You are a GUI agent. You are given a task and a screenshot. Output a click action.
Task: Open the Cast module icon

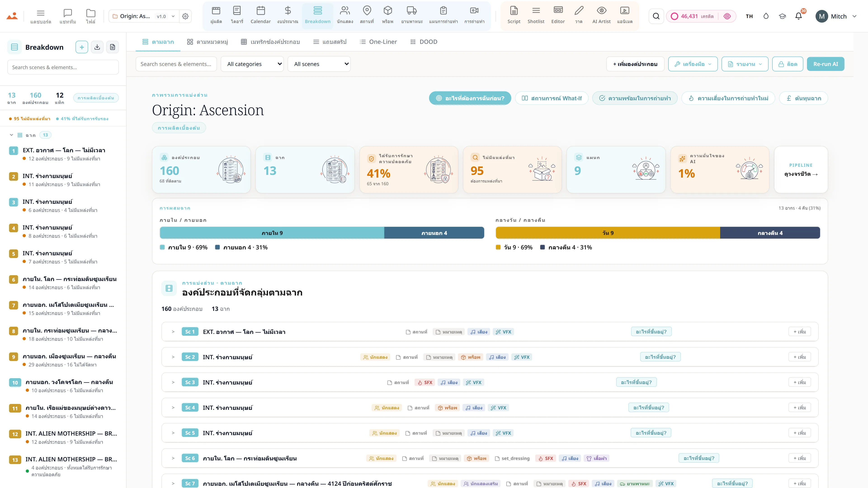(x=345, y=15)
